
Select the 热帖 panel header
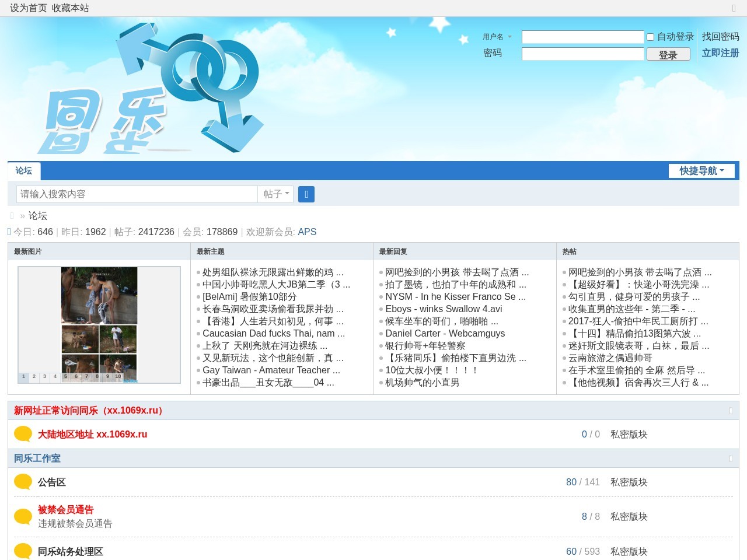[x=570, y=251]
